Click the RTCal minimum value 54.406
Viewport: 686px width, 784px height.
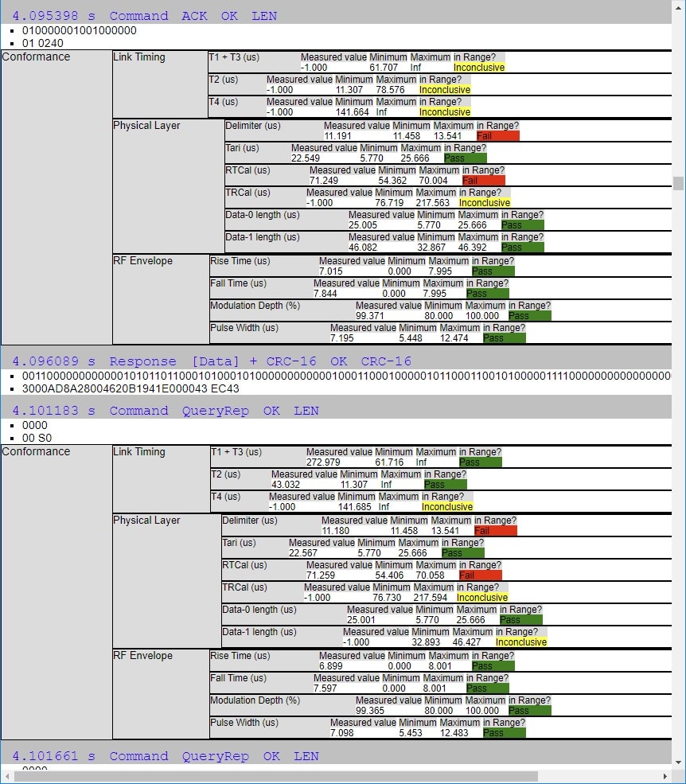point(389,575)
